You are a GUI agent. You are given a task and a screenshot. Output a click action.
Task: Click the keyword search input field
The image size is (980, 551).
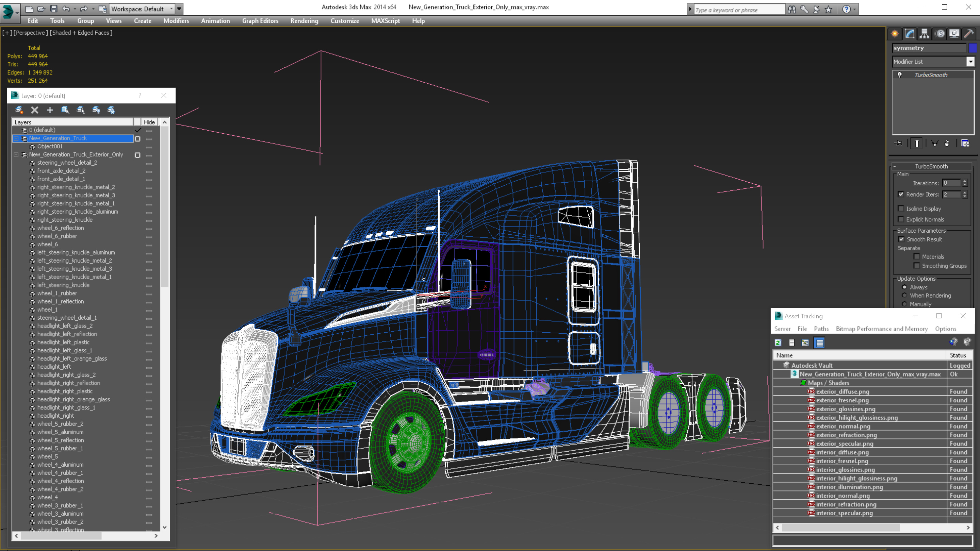click(738, 10)
